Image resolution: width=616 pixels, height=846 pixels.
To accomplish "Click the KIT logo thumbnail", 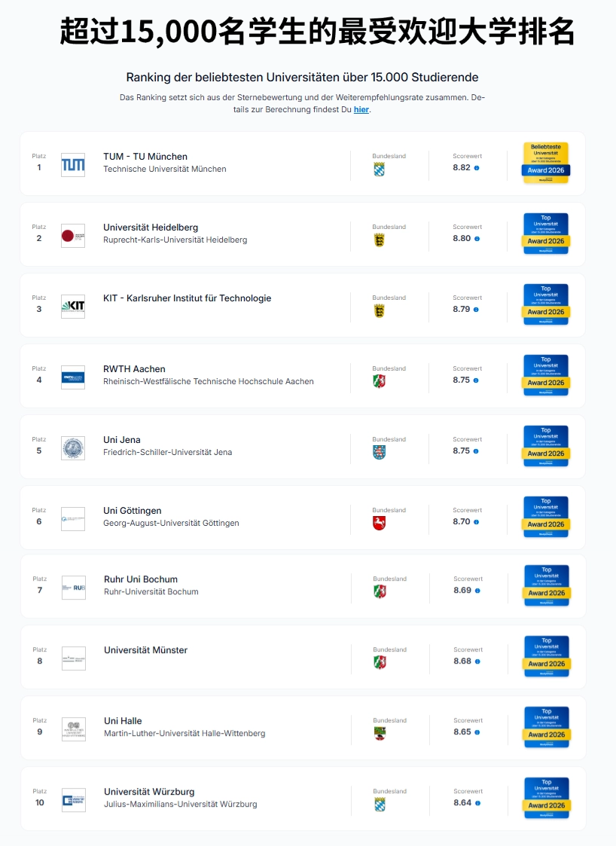I will [73, 307].
